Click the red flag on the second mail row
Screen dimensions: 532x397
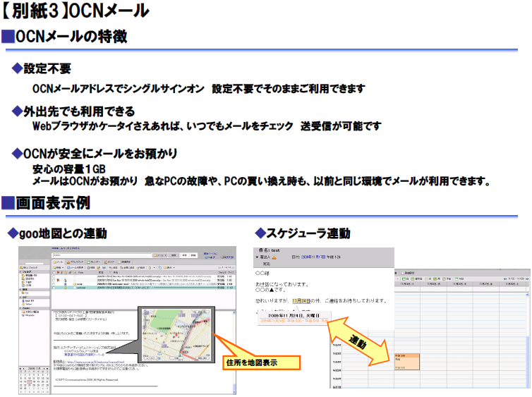point(58,281)
